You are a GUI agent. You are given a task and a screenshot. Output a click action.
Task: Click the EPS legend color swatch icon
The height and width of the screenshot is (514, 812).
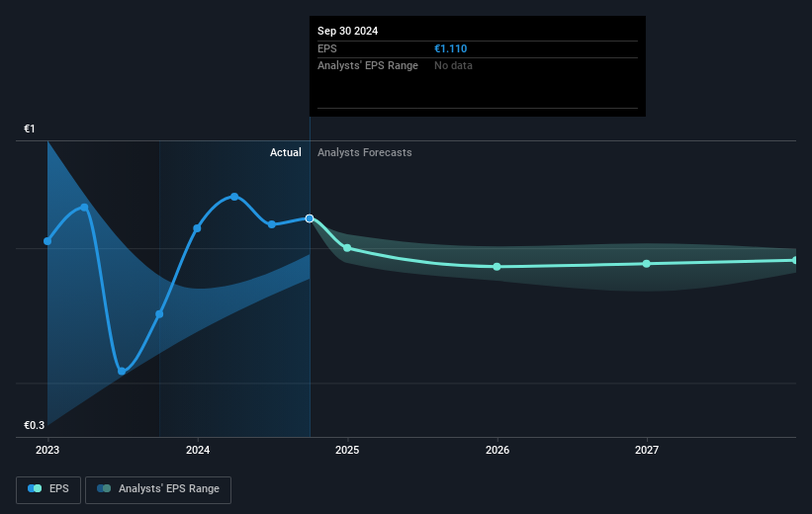tap(35, 488)
